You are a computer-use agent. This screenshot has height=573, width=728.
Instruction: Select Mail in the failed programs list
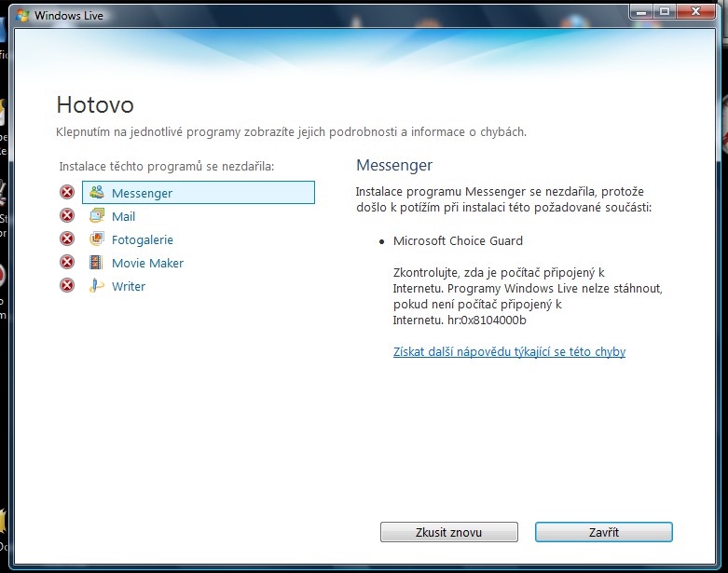pos(123,216)
